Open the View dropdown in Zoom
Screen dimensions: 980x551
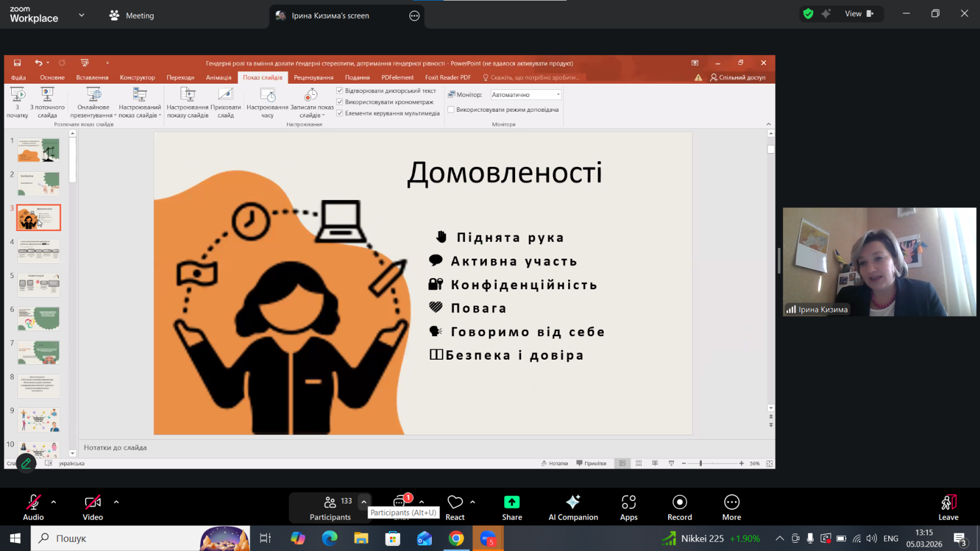pos(859,14)
